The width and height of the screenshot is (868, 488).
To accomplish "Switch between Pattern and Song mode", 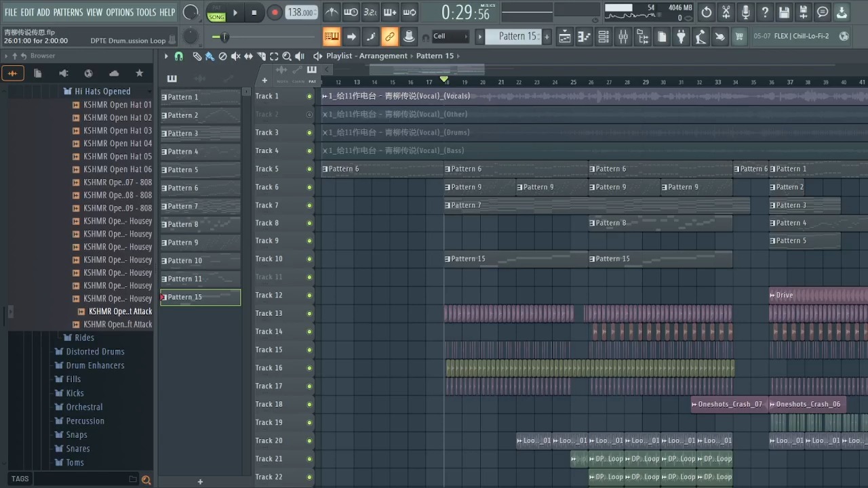I will (216, 13).
